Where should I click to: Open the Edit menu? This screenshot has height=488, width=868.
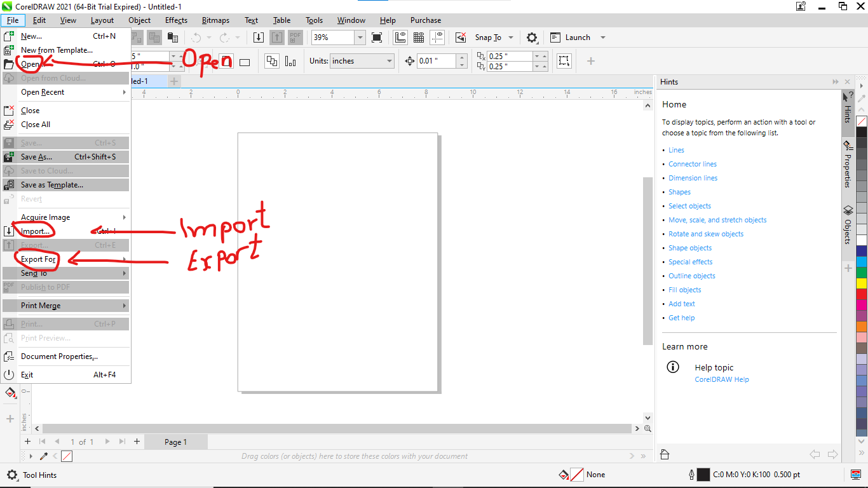[x=39, y=20]
